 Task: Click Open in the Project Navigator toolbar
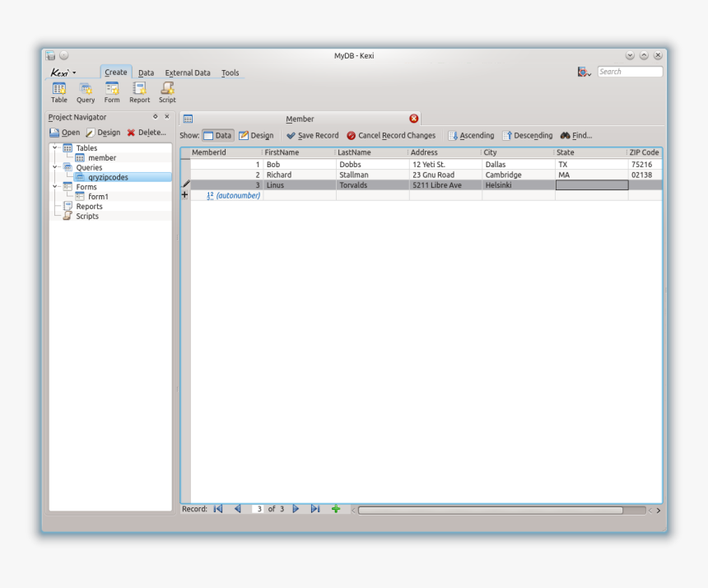[63, 132]
